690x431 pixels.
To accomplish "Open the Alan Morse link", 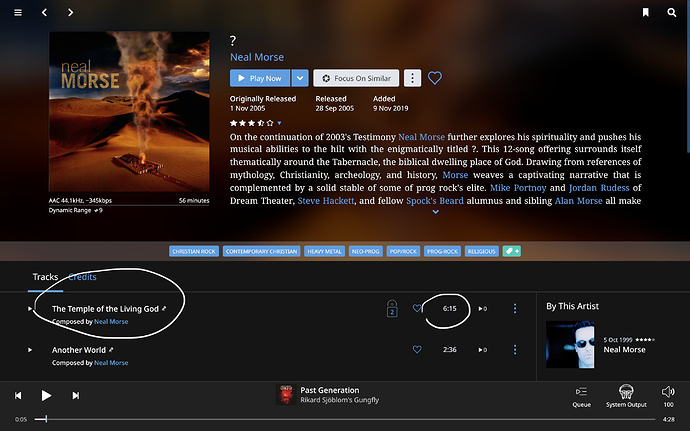I will click(x=578, y=201).
